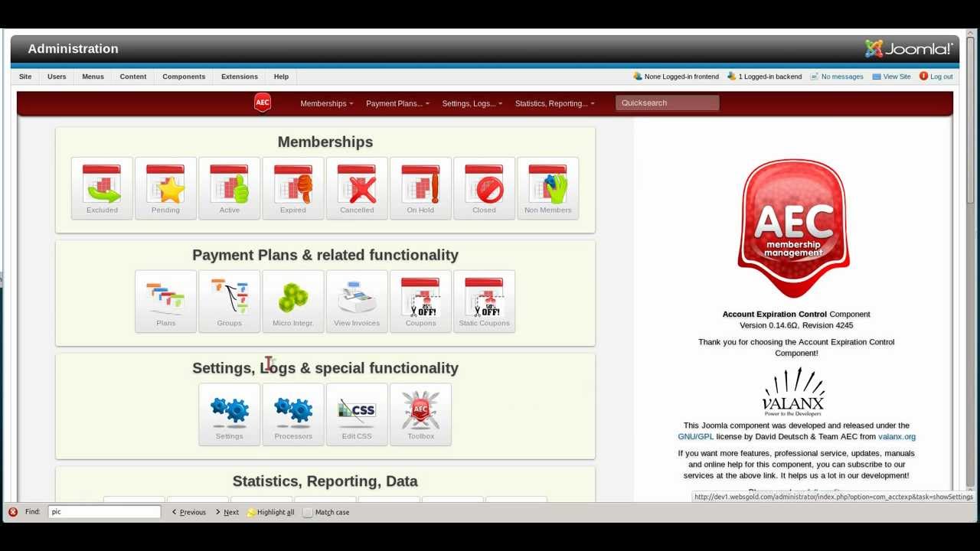The image size is (980, 551).
Task: Expand the Settings, Logs dropdown menu
Action: tap(472, 103)
